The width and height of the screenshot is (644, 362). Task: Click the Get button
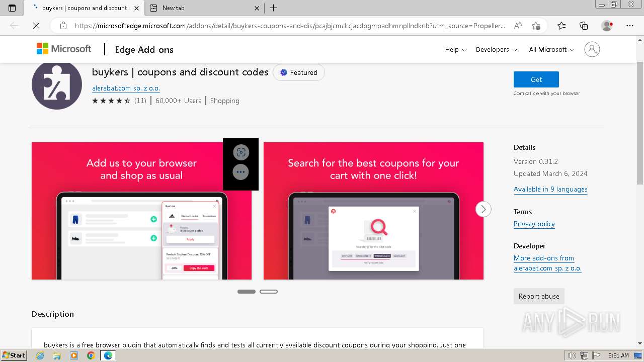536,79
